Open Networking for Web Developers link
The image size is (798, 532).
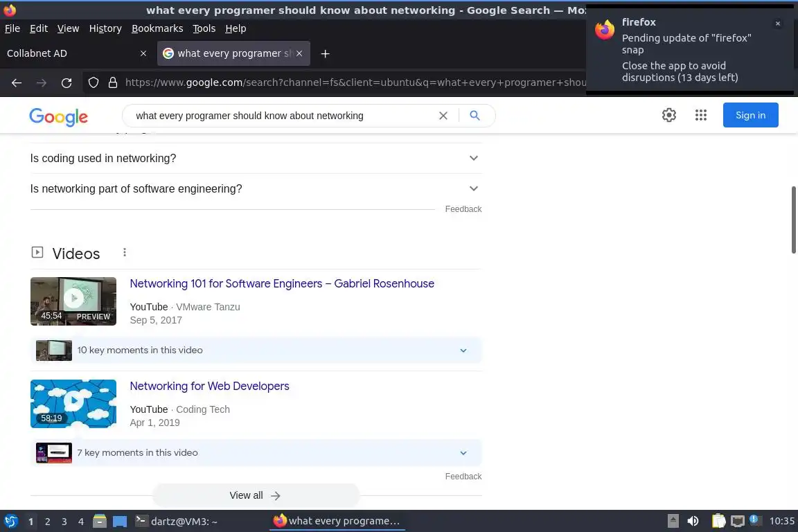[209, 386]
